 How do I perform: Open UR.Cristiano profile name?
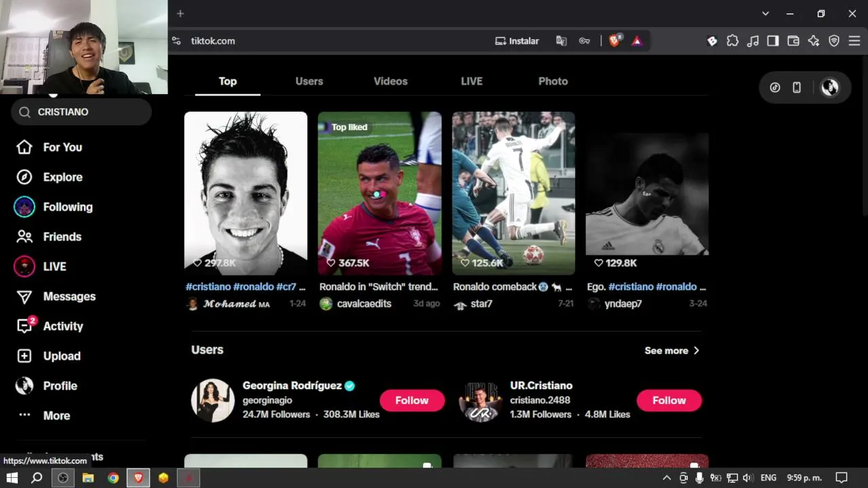(x=541, y=386)
